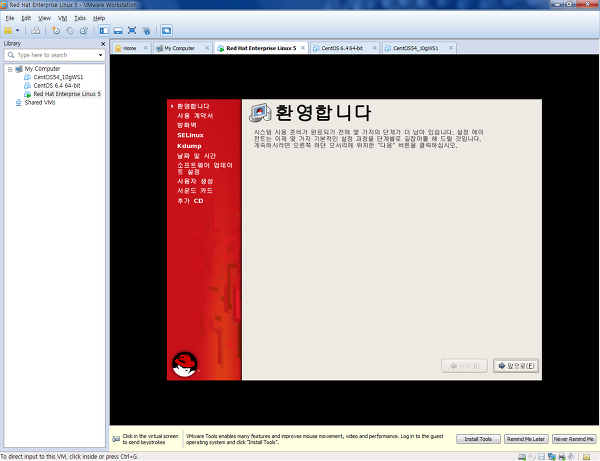Image resolution: width=600 pixels, height=461 pixels.
Task: Click the Unity mode toolbar icon
Action: tap(146, 31)
